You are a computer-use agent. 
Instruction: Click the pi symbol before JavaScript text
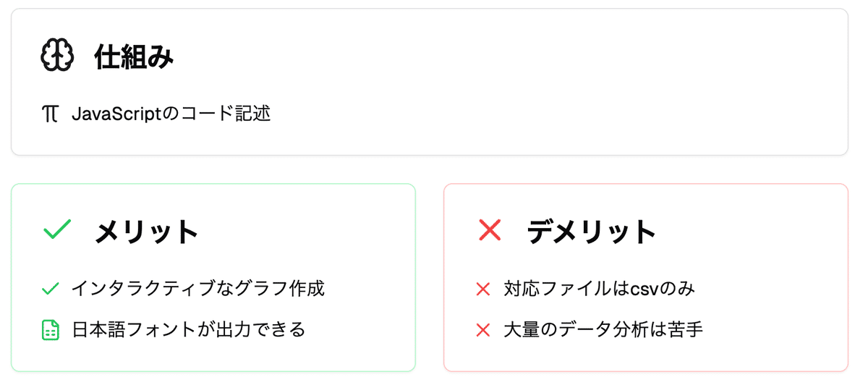(50, 114)
